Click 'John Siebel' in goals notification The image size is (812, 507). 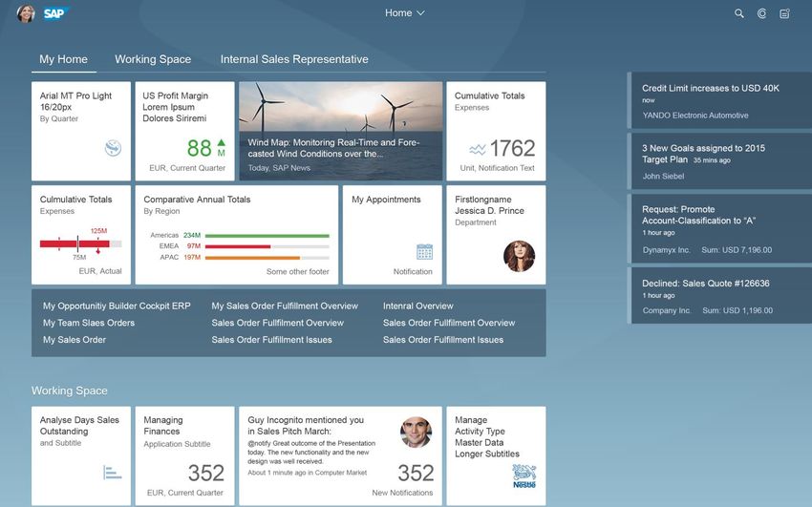(663, 176)
